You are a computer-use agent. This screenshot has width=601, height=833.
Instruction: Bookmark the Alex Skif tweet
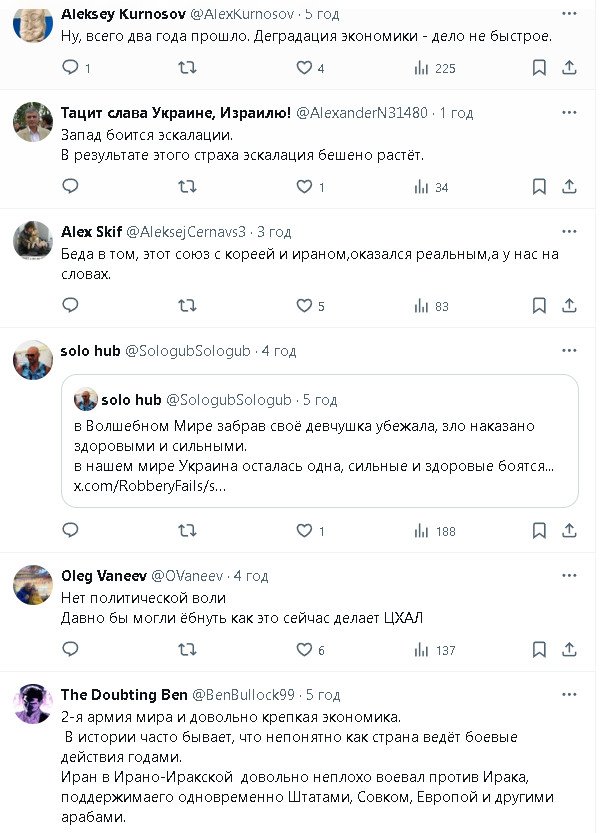pos(539,306)
